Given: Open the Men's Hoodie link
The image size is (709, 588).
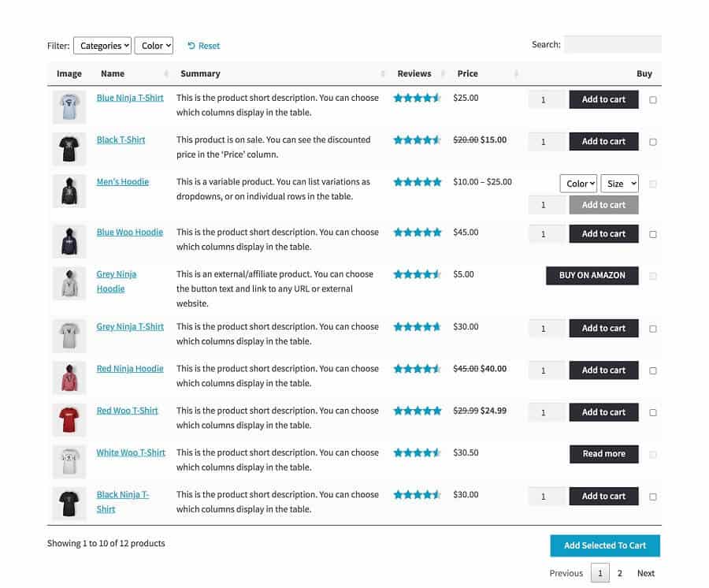Looking at the screenshot, I should pyautogui.click(x=123, y=182).
